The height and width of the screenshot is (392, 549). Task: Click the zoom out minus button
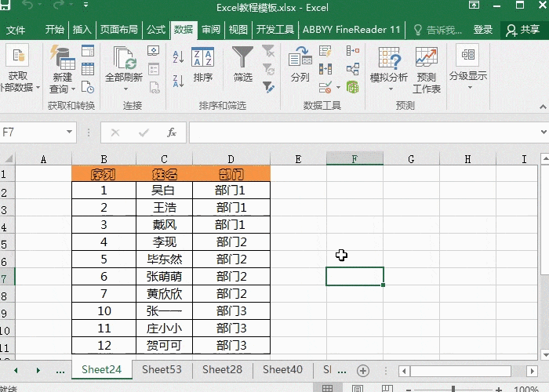tap(409, 389)
